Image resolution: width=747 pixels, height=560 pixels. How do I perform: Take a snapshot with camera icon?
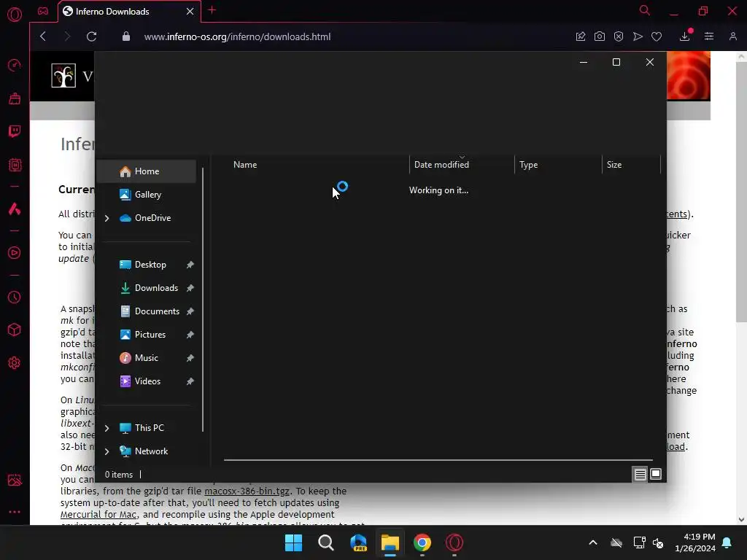[600, 36]
